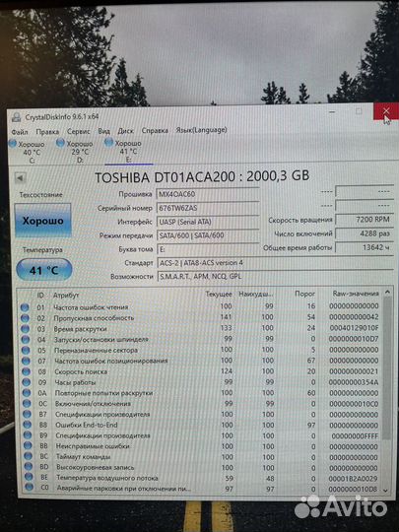The width and height of the screenshot is (399, 532).
Task: Click the Текущее column header
Action: (219, 294)
